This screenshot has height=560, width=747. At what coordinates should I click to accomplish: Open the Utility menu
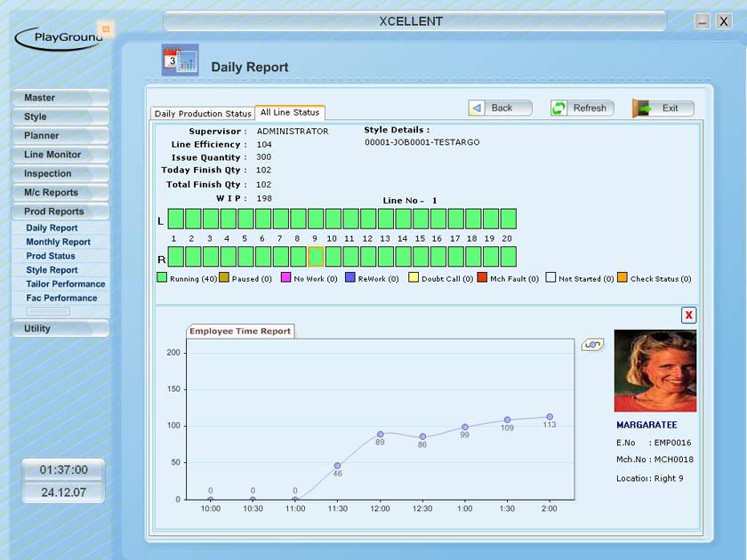click(x=60, y=329)
